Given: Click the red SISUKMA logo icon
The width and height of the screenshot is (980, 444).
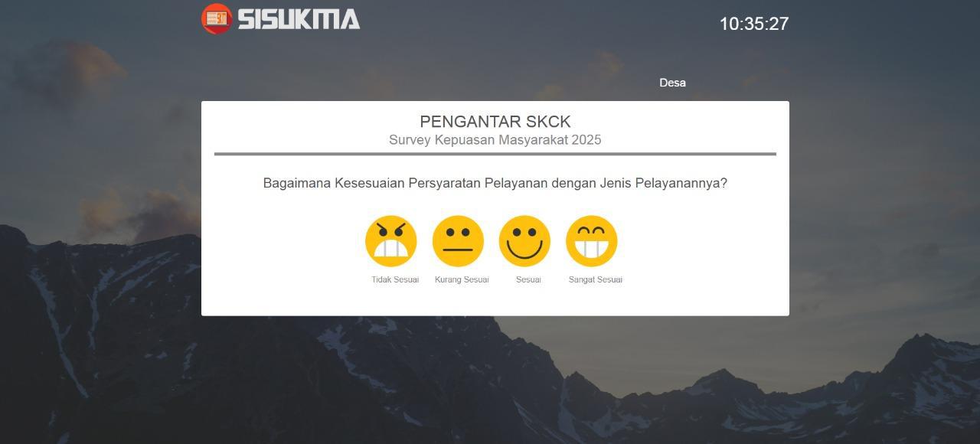Looking at the screenshot, I should pos(217,18).
